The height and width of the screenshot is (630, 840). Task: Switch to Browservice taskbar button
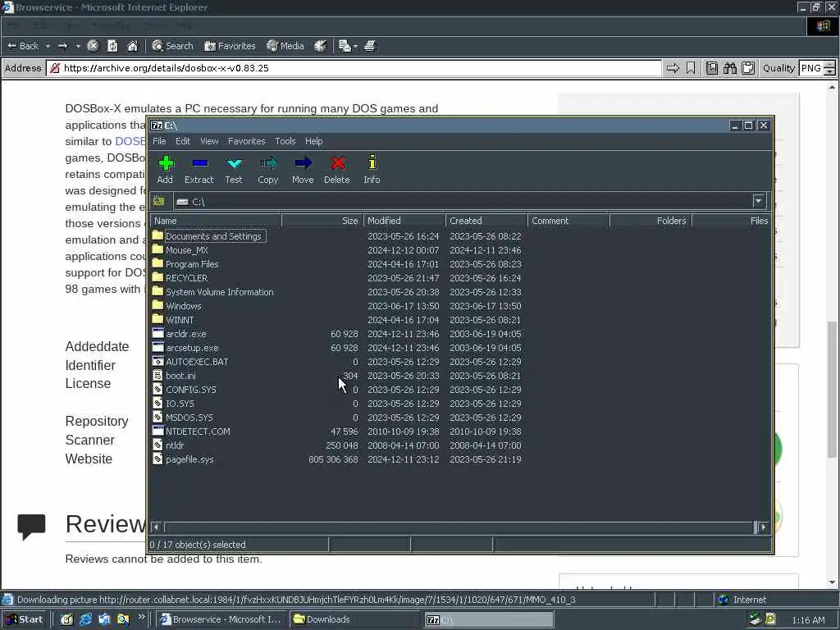[221, 619]
